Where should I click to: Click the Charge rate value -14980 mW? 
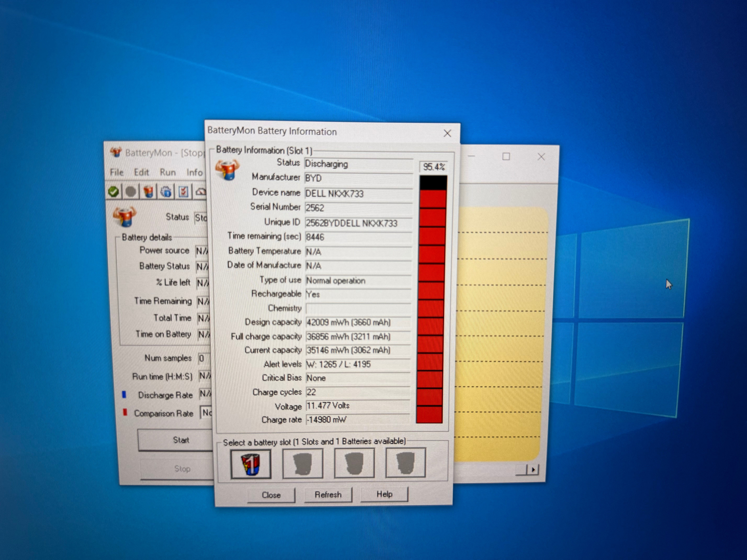[x=358, y=420]
